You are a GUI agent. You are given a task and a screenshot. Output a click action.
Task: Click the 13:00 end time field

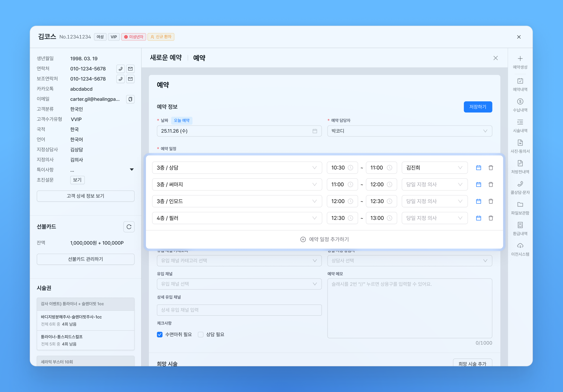point(381,218)
